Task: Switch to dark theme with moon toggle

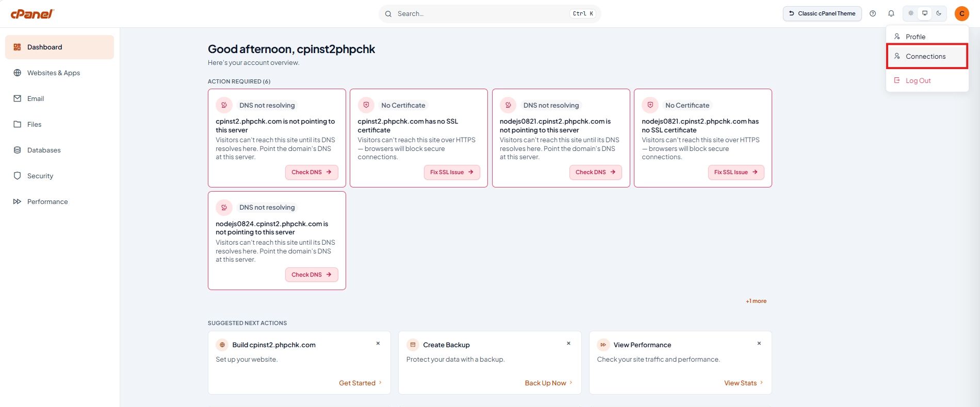Action: pyautogui.click(x=939, y=13)
